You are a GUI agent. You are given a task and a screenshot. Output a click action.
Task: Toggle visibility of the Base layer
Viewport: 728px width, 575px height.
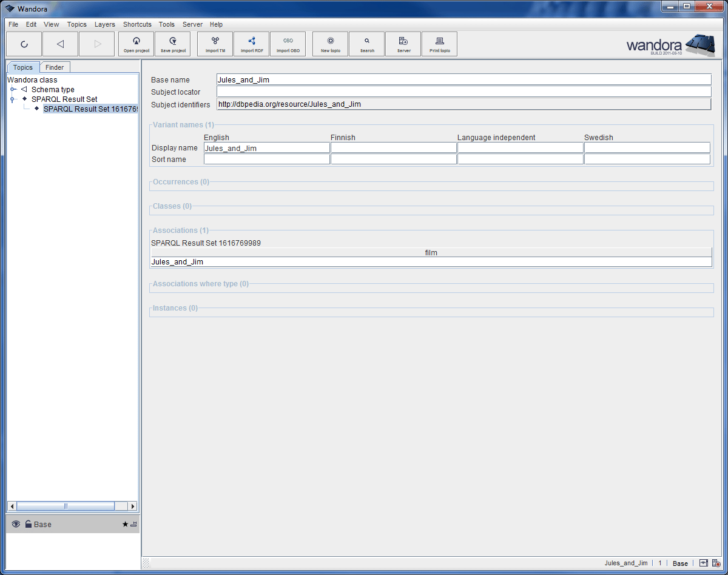[x=15, y=524]
